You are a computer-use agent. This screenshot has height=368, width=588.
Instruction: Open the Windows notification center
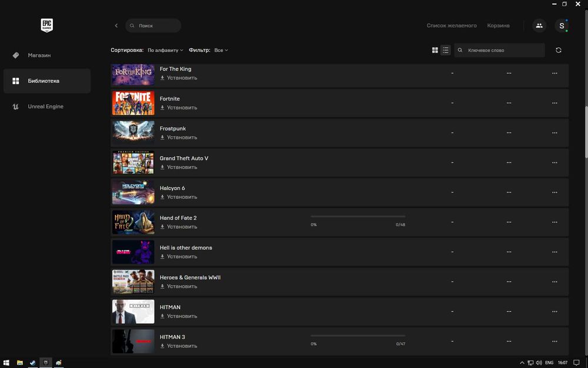(576, 363)
